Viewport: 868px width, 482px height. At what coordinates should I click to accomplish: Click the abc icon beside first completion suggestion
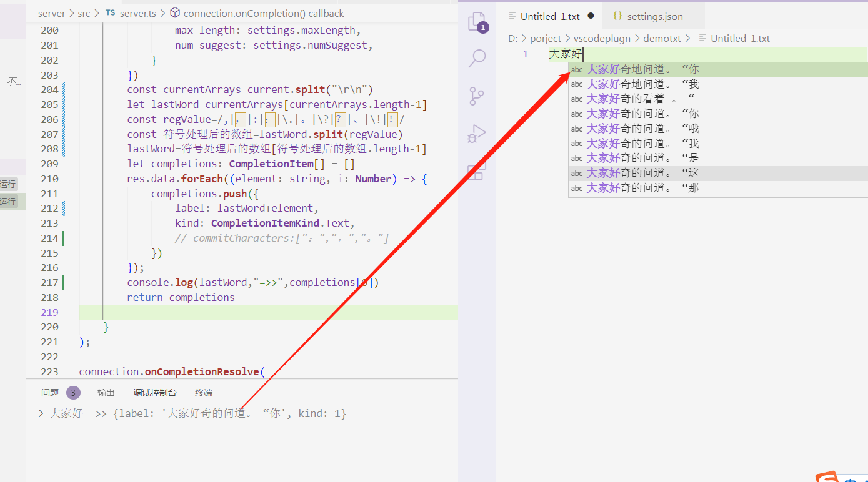click(576, 69)
